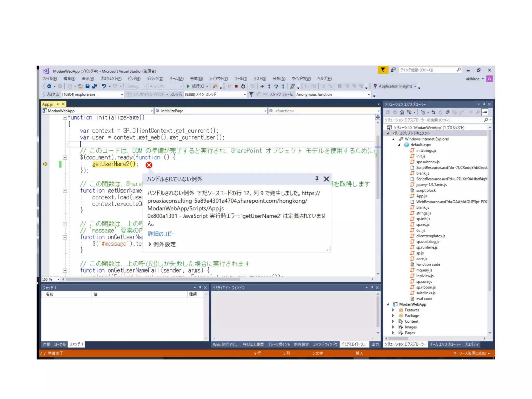Screen dimensions: 532x399
Task: Open the デバッグ menu
Action: point(155,78)
